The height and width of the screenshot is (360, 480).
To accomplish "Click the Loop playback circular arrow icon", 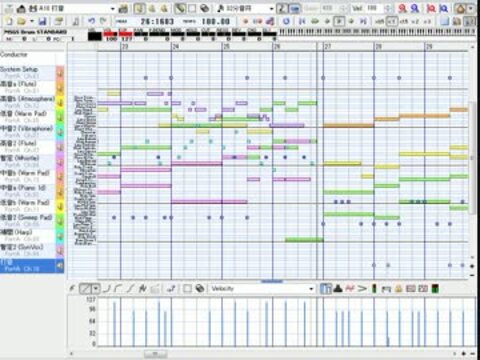I will point(286,21).
